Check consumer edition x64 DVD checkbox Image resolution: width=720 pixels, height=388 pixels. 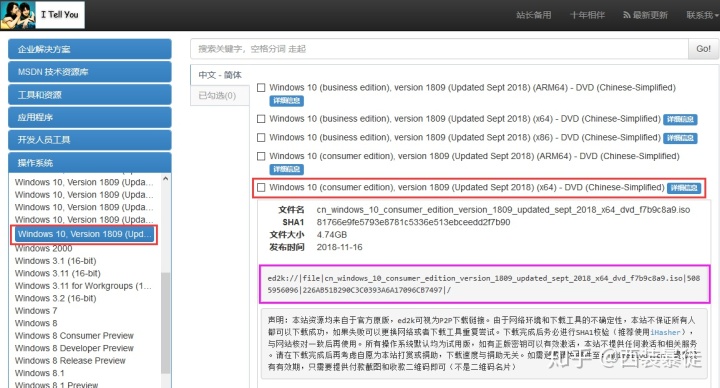[261, 187]
